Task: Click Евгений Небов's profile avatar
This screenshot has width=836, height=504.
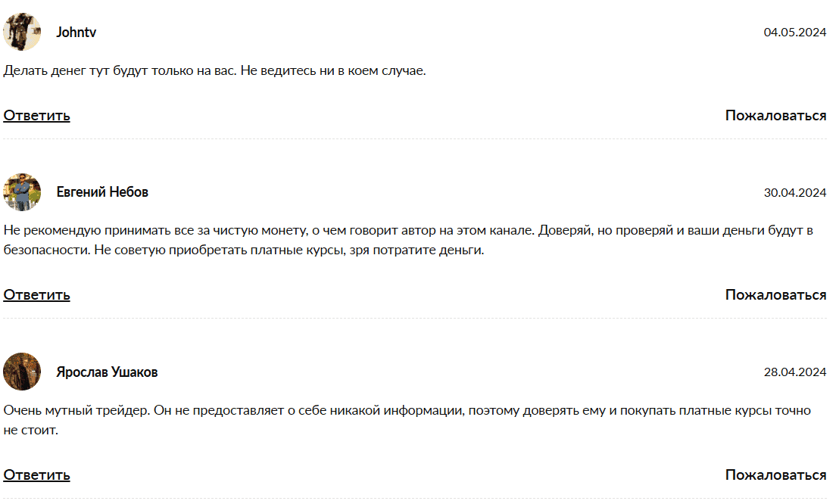Action: pyautogui.click(x=22, y=192)
